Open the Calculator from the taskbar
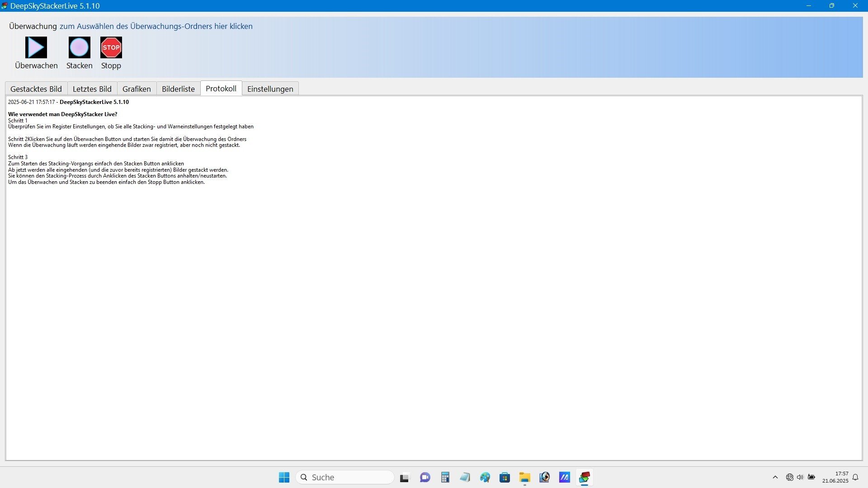868x488 pixels. pyautogui.click(x=445, y=477)
